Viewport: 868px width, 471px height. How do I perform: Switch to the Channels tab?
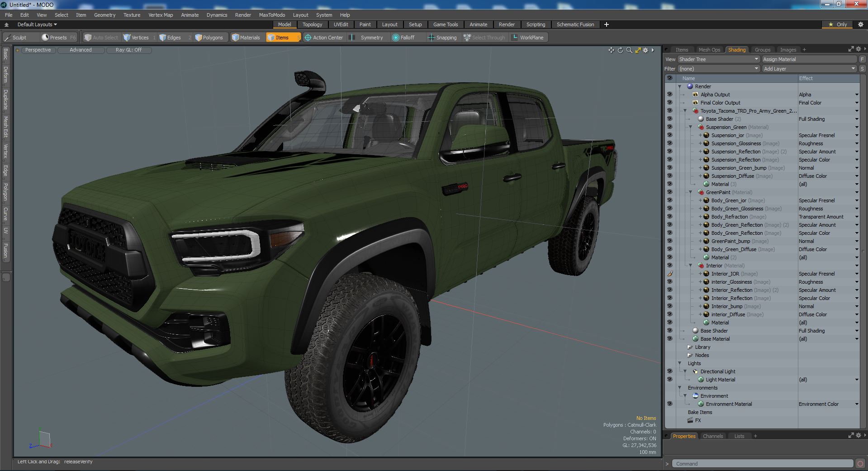point(712,436)
